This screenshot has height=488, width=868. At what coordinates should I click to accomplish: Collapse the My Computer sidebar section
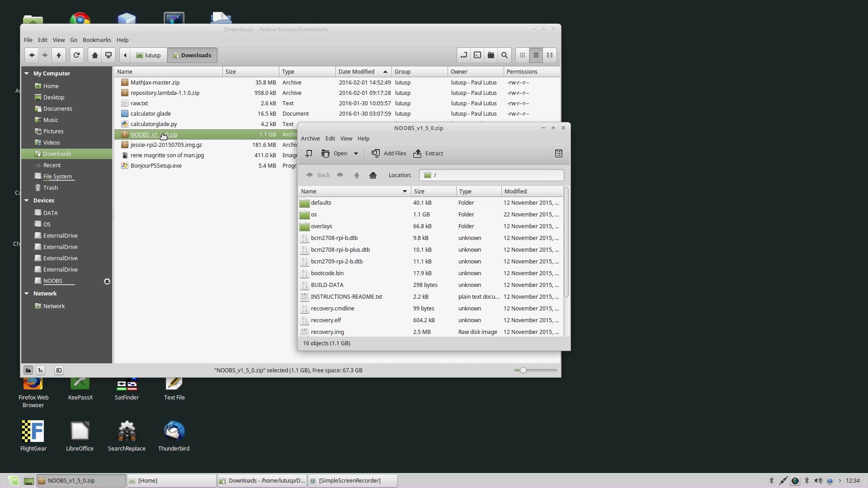pos(27,73)
